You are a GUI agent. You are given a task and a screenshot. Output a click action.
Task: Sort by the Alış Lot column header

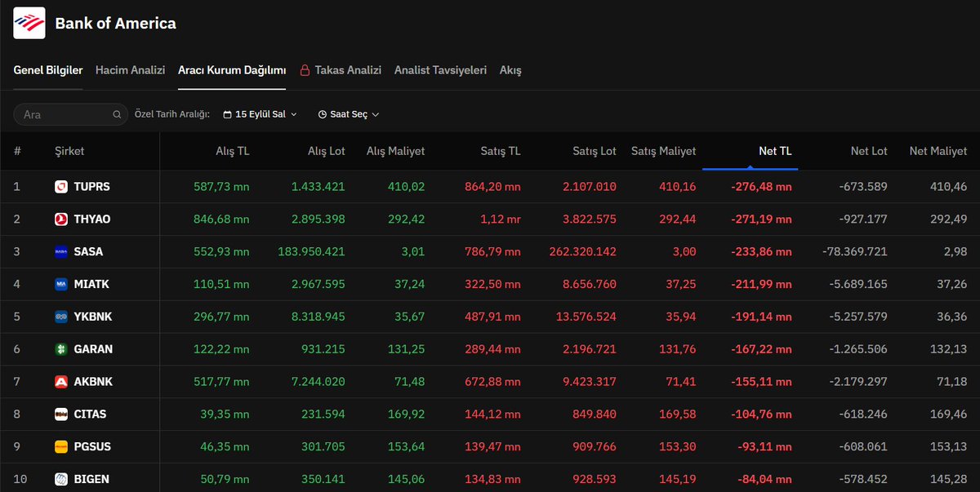click(x=327, y=151)
